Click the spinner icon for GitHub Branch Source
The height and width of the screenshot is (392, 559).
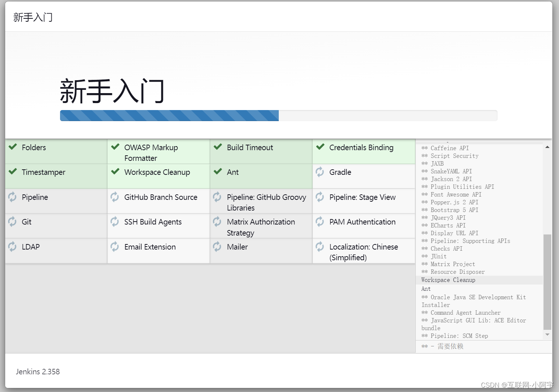tap(115, 197)
